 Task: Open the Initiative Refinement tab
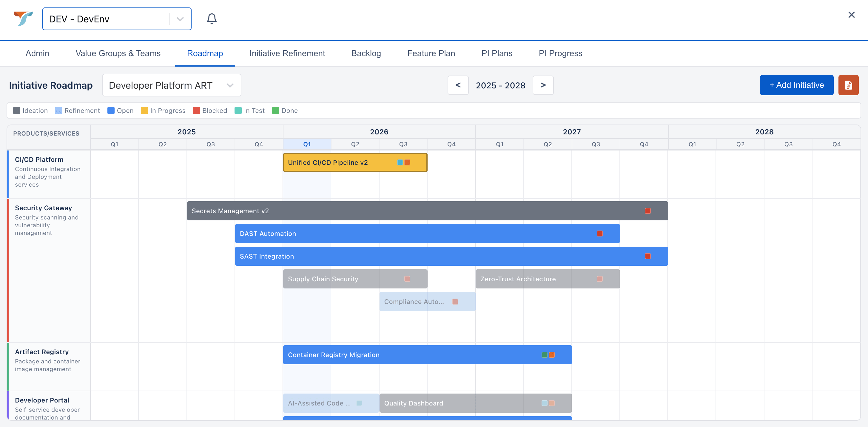click(287, 53)
